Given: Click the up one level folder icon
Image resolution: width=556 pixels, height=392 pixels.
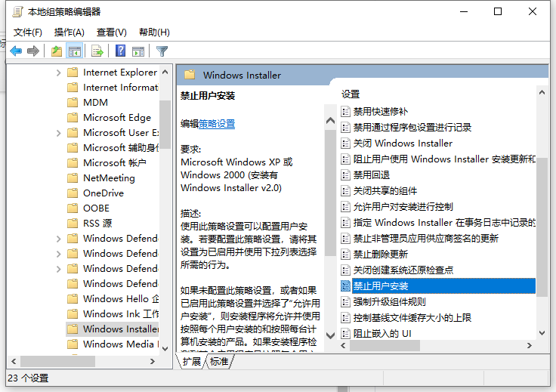Looking at the screenshot, I should 57,51.
